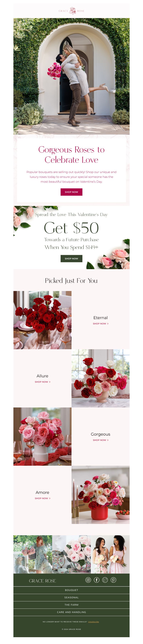Screen dimensions: 143x644
Task: View the Amore bouquet in red vase photo
Action: pos(101,495)
